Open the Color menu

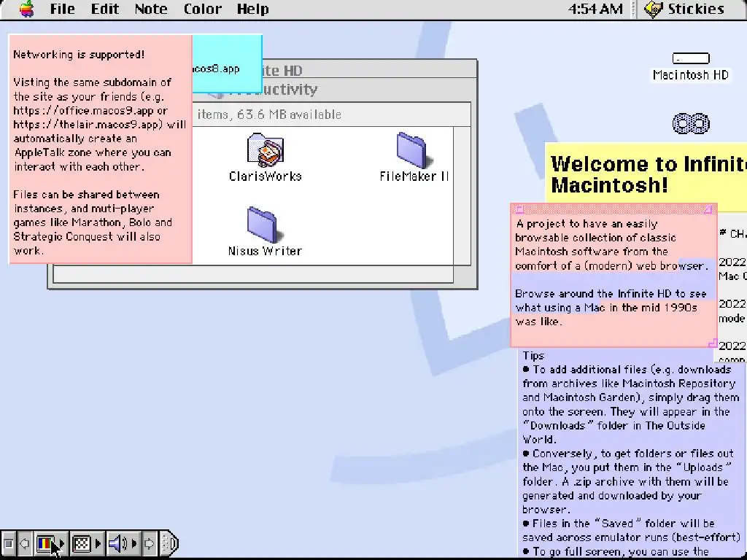pos(203,9)
